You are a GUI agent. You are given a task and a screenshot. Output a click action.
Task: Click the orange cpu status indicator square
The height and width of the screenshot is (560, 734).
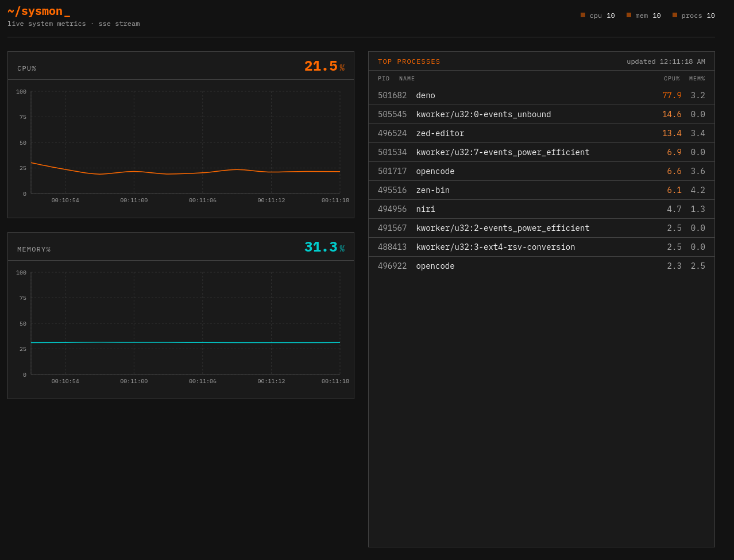click(x=583, y=15)
